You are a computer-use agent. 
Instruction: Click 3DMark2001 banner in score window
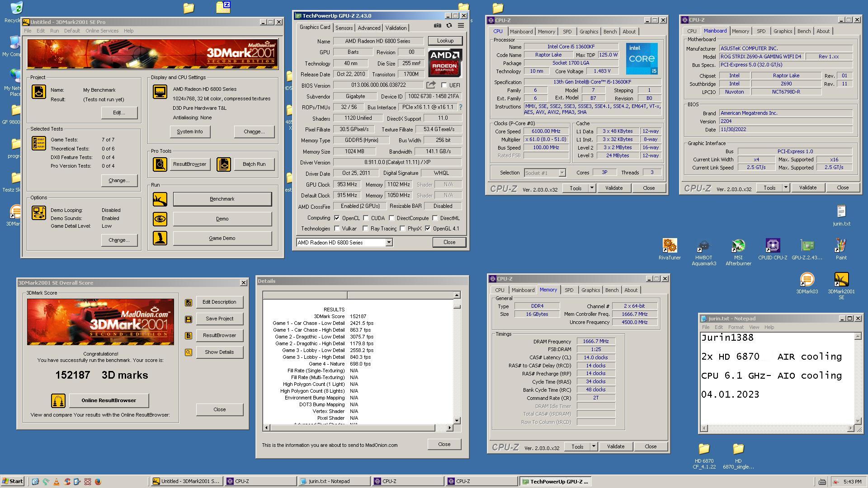(x=100, y=322)
